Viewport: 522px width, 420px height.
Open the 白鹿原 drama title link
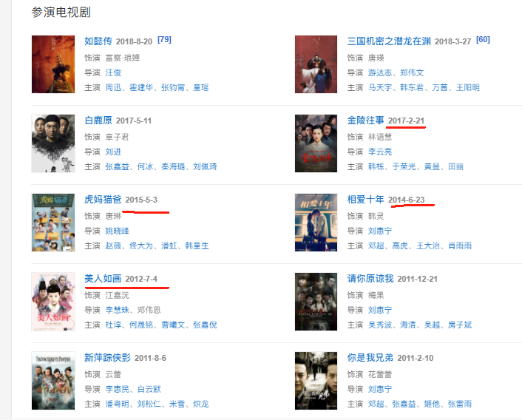[x=98, y=120]
